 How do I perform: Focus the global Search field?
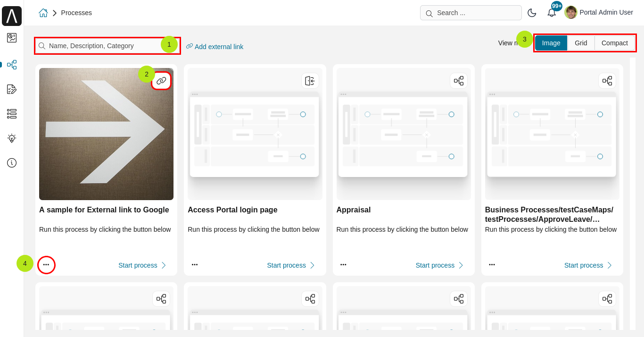pos(471,13)
